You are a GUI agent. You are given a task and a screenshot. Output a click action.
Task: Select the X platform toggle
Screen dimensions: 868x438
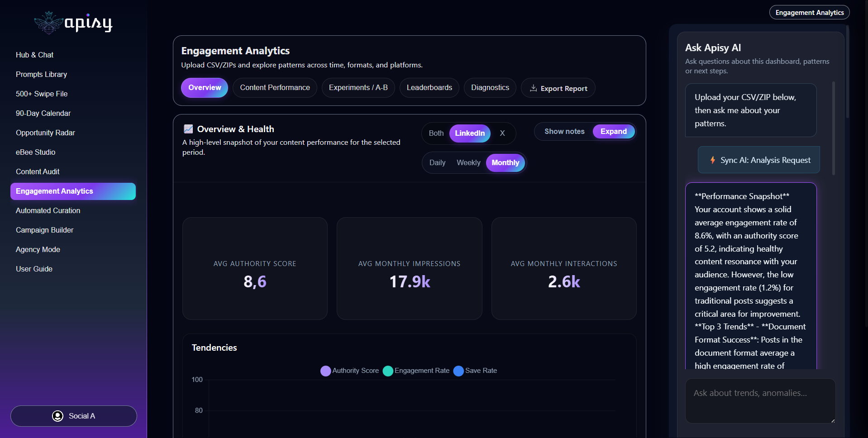click(x=502, y=133)
